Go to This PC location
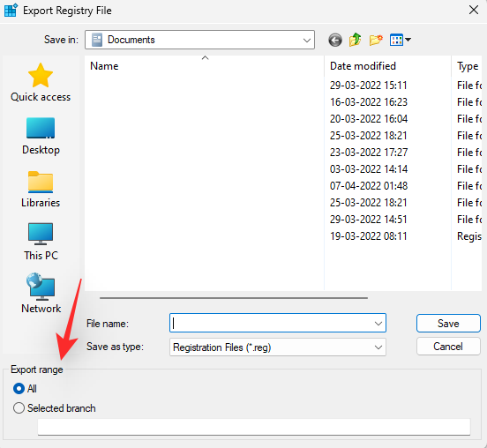The height and width of the screenshot is (448, 487). click(x=41, y=242)
